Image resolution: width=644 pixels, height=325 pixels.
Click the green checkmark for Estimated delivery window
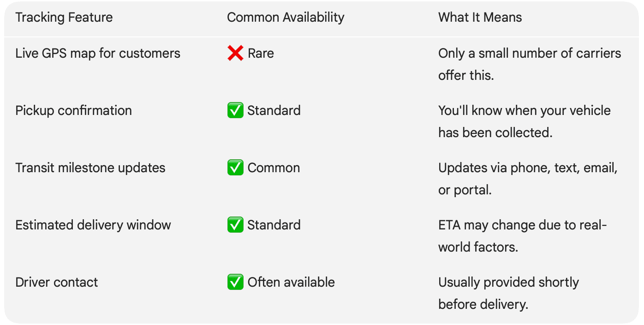[235, 225]
